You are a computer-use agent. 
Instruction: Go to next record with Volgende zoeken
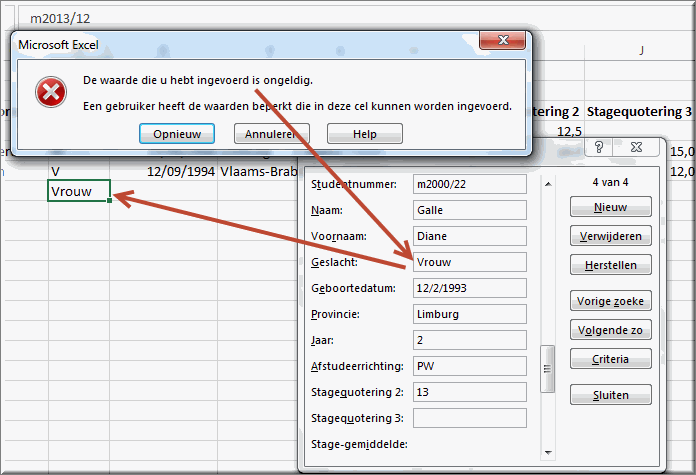click(610, 330)
